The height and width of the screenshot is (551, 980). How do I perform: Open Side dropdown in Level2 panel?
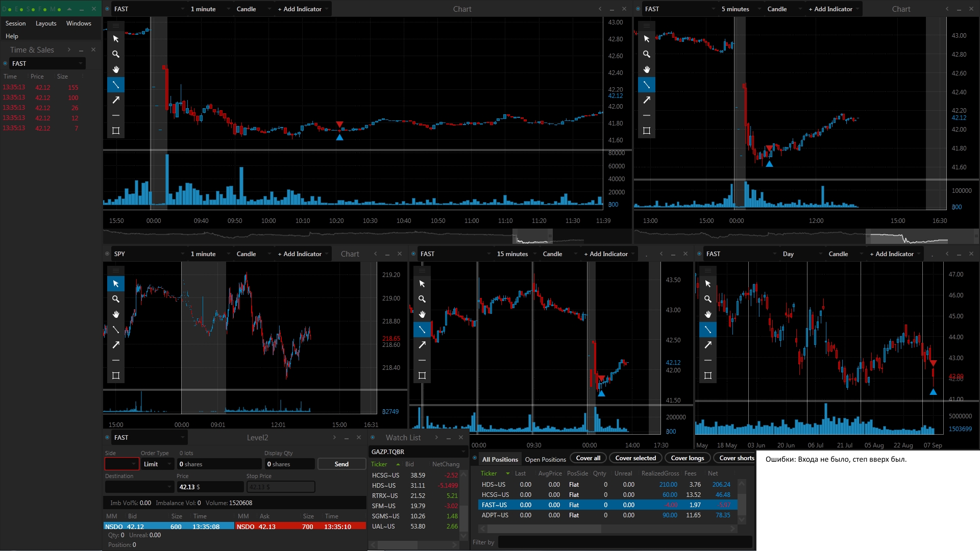pos(122,464)
